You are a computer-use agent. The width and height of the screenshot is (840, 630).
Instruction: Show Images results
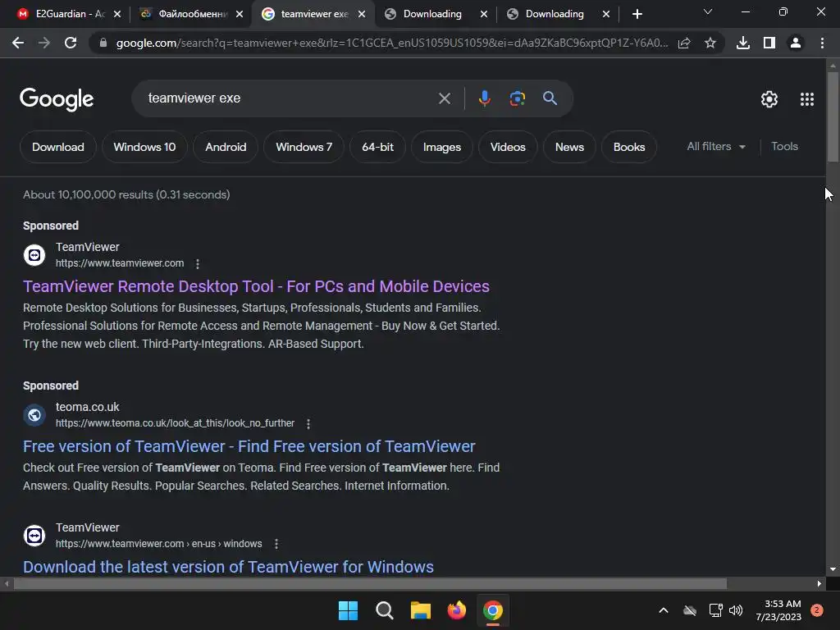[x=442, y=147]
